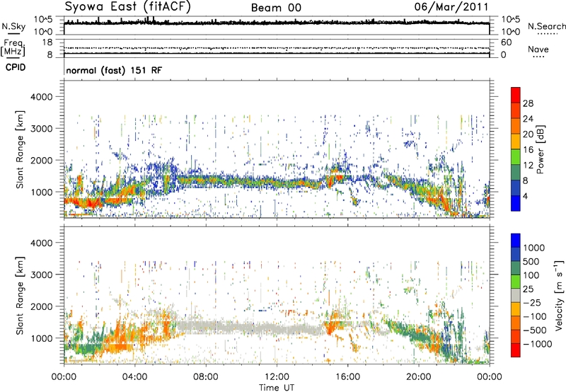The width and height of the screenshot is (566, 392).
Task: Click the 'Velocity [m s-1]' color bar label
Action: pos(559,295)
